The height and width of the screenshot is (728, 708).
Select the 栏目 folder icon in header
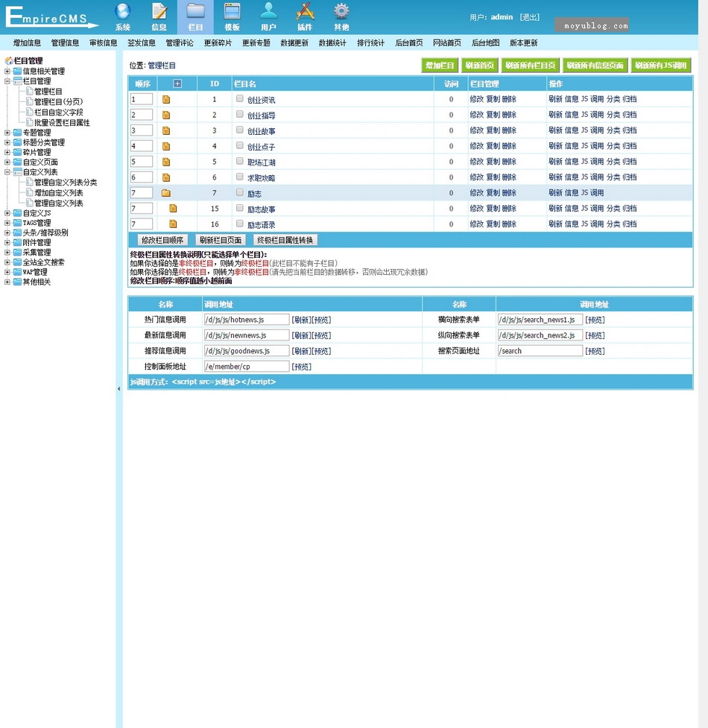(x=195, y=11)
